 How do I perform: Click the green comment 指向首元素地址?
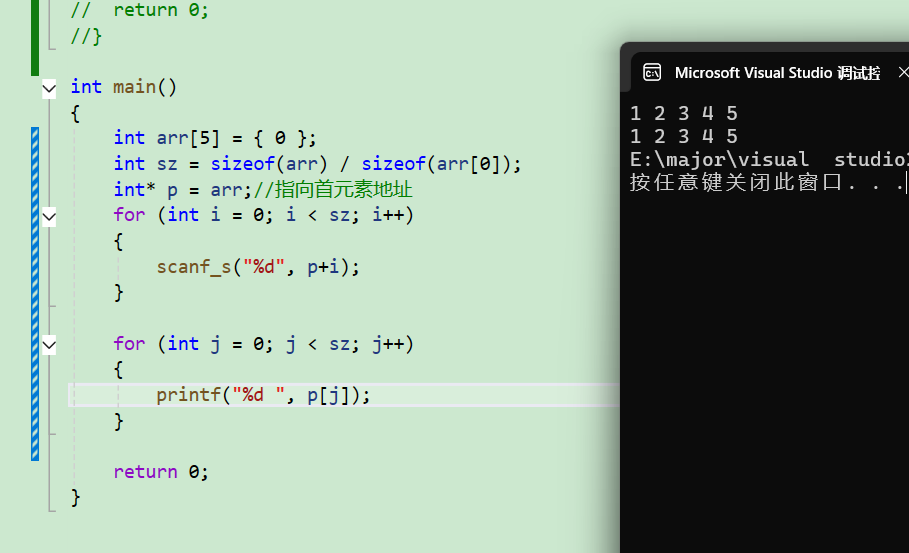pos(333,190)
